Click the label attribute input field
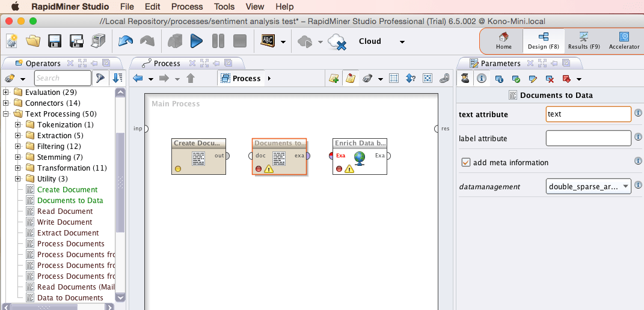 pos(588,138)
